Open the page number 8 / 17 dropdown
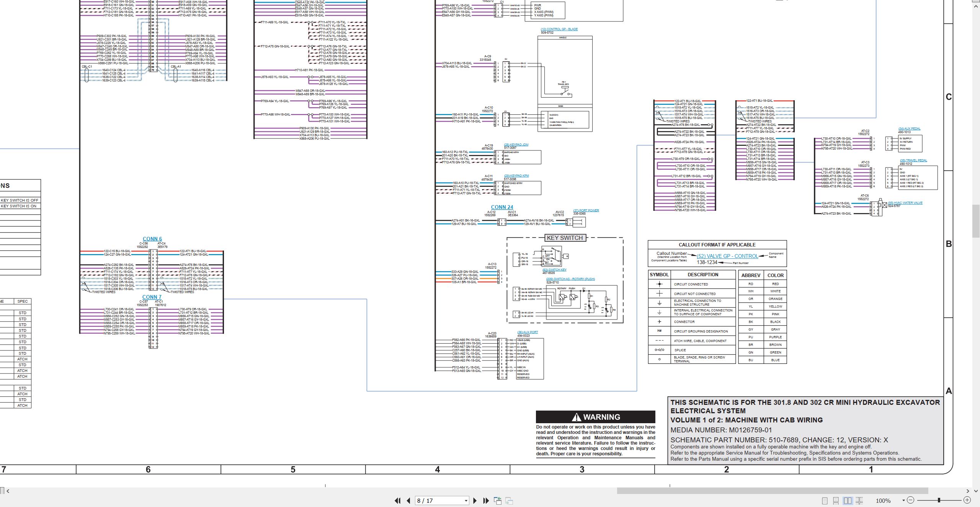 466,500
